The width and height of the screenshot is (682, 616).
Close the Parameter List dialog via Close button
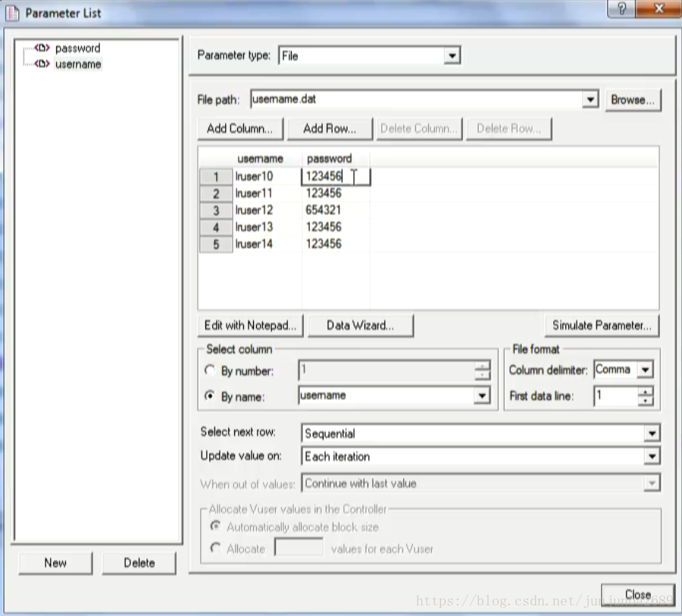[637, 594]
